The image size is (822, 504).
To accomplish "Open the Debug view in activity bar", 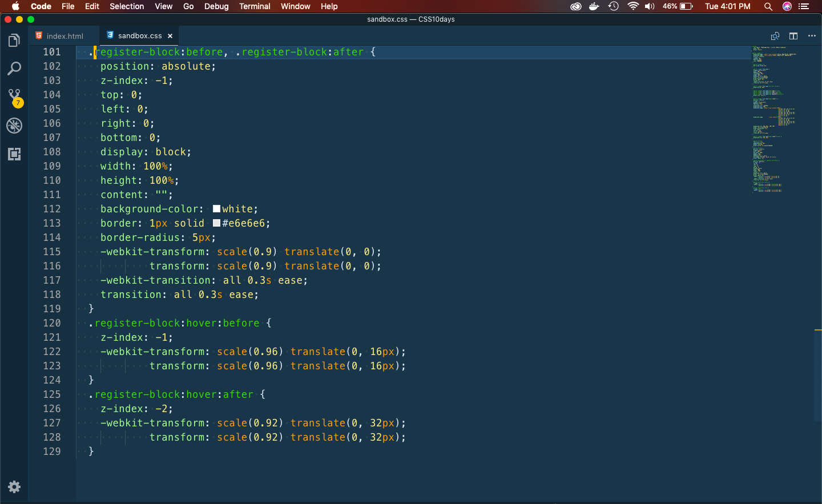I will pos(14,126).
